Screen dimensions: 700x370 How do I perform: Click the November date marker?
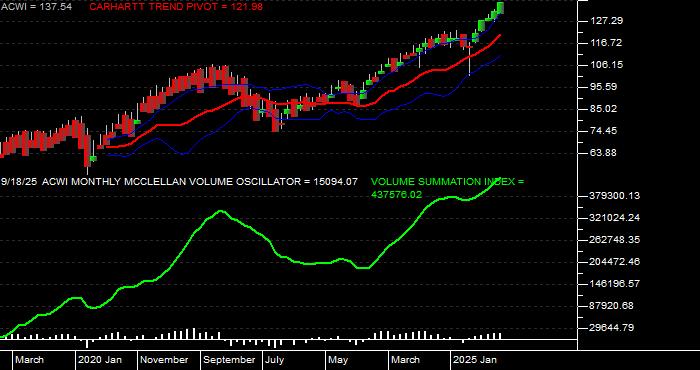(x=164, y=360)
